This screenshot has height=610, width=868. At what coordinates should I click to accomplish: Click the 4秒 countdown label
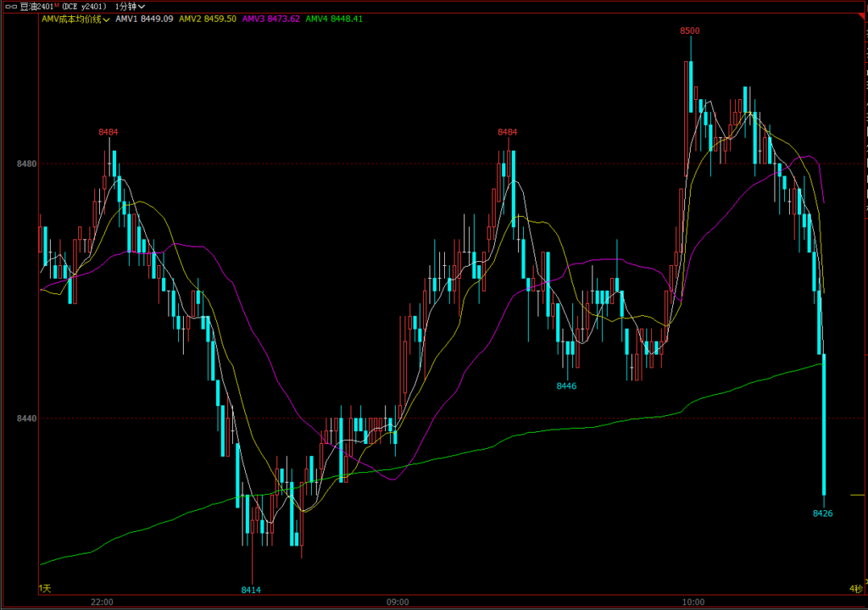(x=855, y=588)
